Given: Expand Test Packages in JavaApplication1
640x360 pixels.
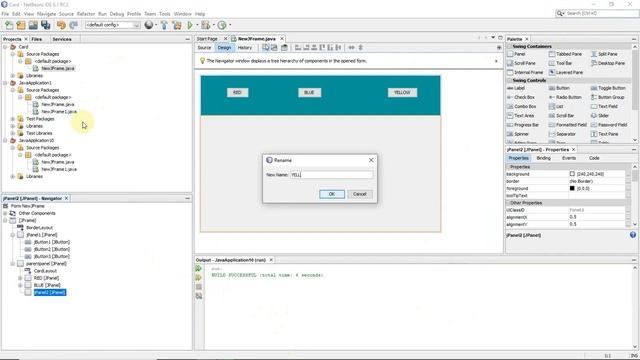Looking at the screenshot, I should coord(13,119).
